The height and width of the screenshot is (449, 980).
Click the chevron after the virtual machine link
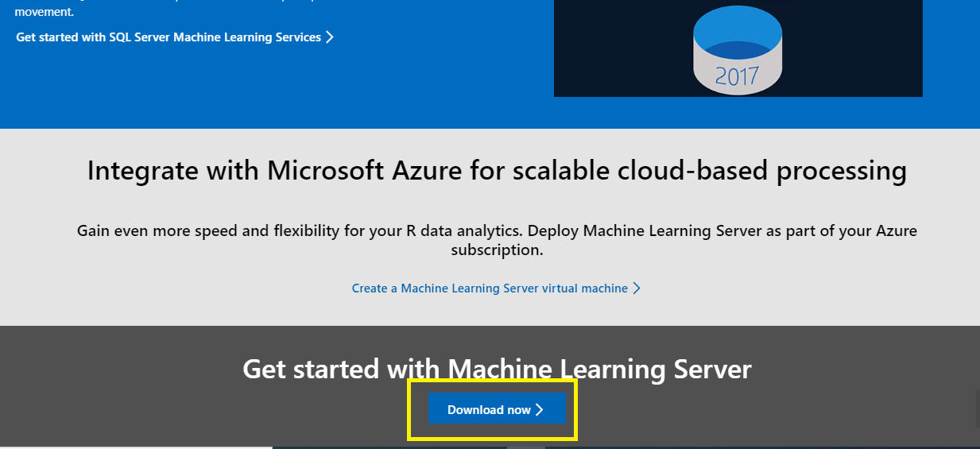tap(637, 288)
